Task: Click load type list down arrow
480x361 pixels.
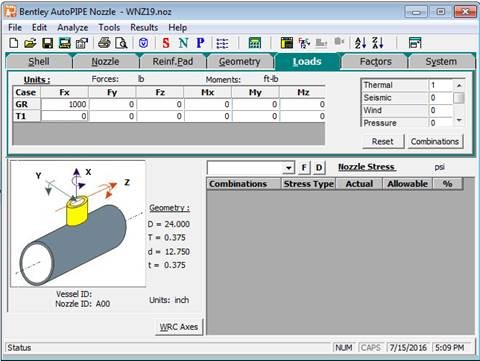Action: [459, 120]
